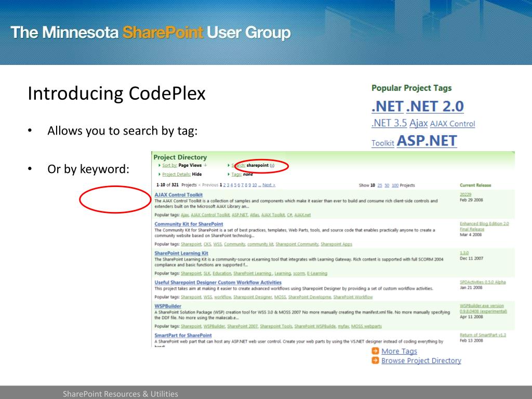This screenshot has width=532, height=399.
Task: Open the AJAX Control Toolkit project title
Action: coord(179,195)
